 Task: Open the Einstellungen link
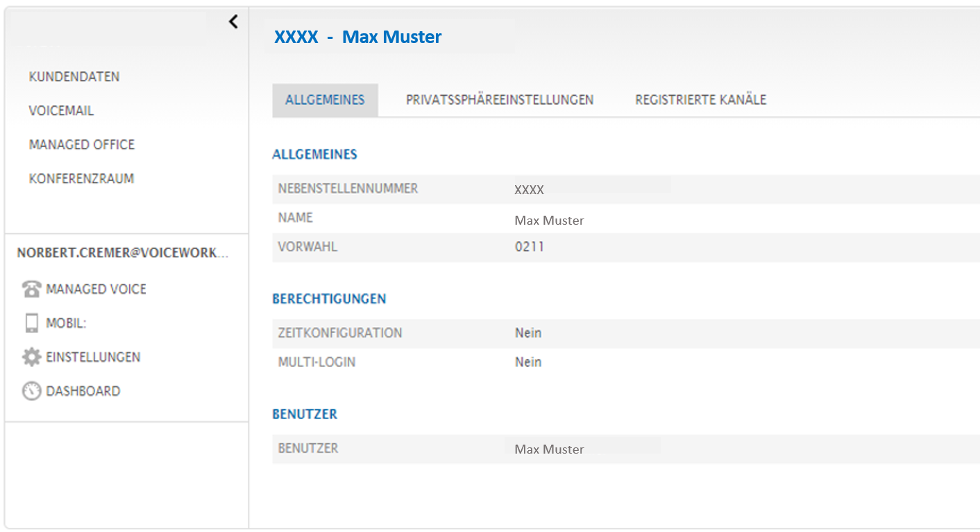pyautogui.click(x=93, y=357)
